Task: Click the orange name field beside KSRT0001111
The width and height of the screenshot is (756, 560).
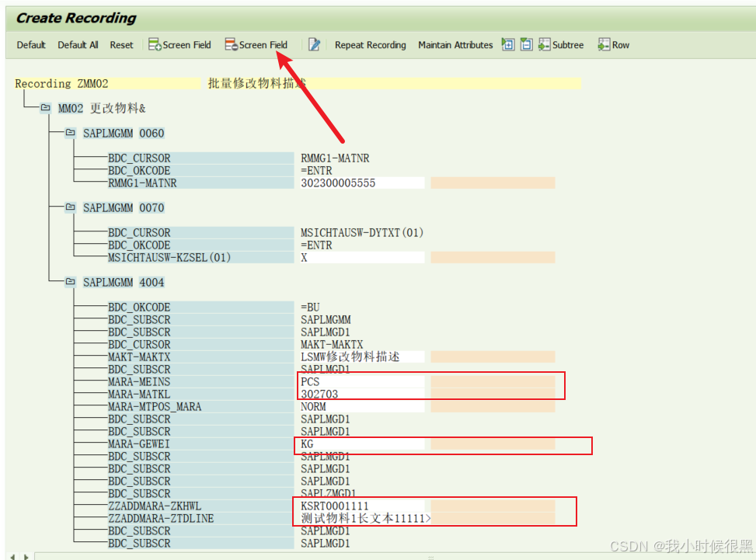Action: pyautogui.click(x=493, y=506)
